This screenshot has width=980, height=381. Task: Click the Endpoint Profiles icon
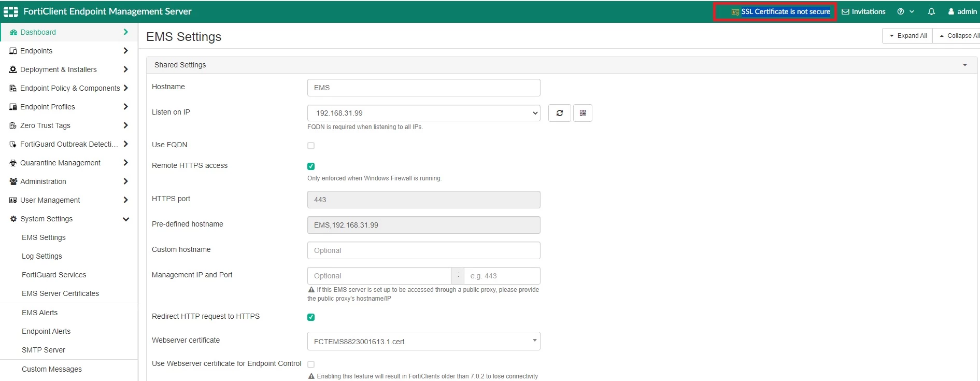click(13, 107)
